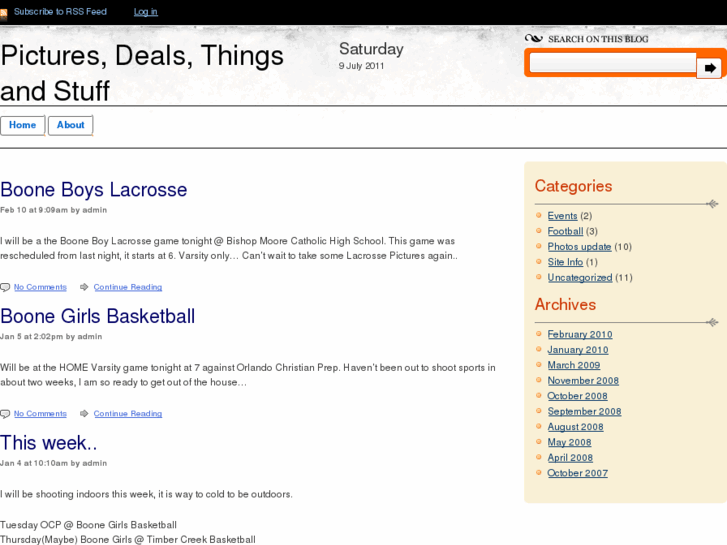The image size is (727, 545).
Task: Open No Comments link under Boone Girls Basketball
Action: tap(40, 413)
